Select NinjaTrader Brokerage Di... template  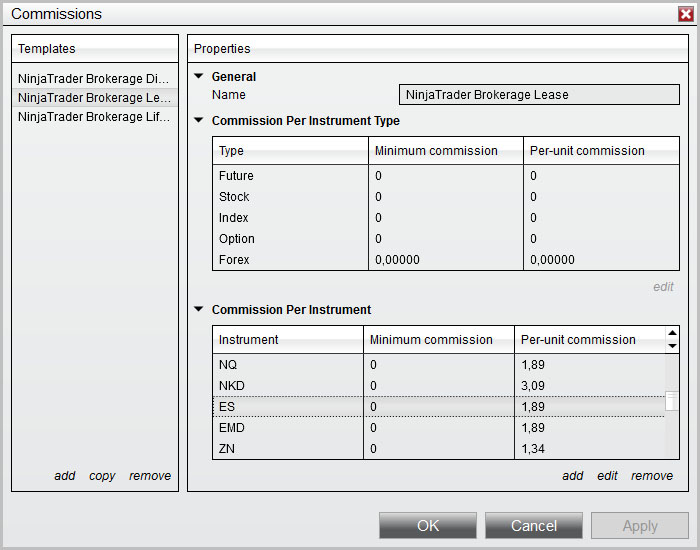point(94,79)
